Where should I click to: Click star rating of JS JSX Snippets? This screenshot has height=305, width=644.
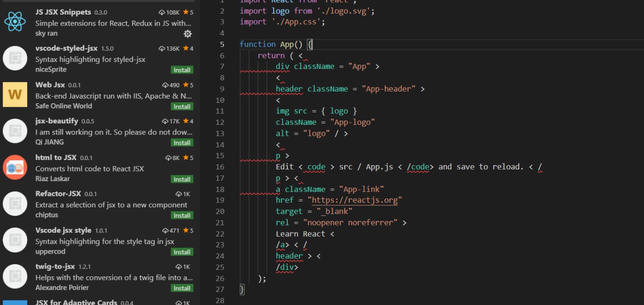[x=188, y=12]
